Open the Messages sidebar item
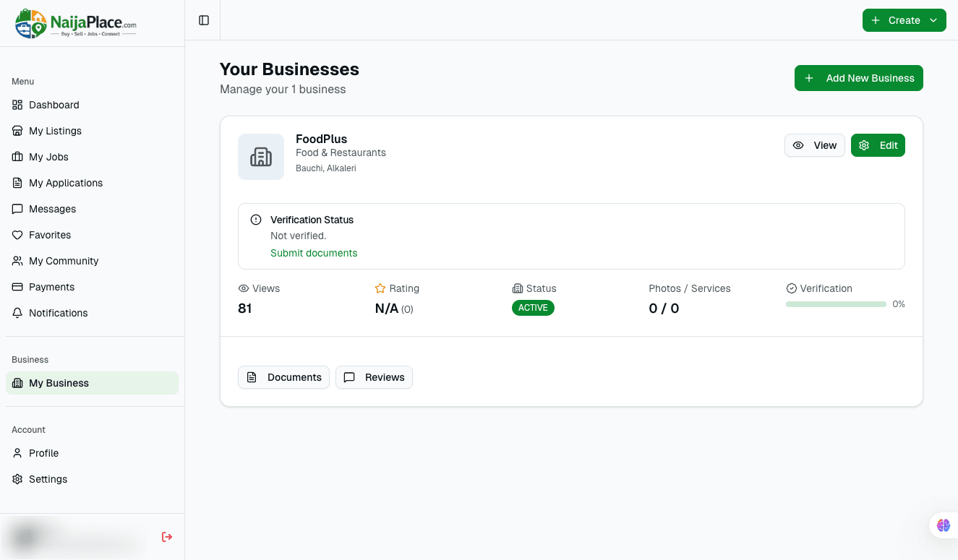Image resolution: width=958 pixels, height=560 pixels. 52,209
